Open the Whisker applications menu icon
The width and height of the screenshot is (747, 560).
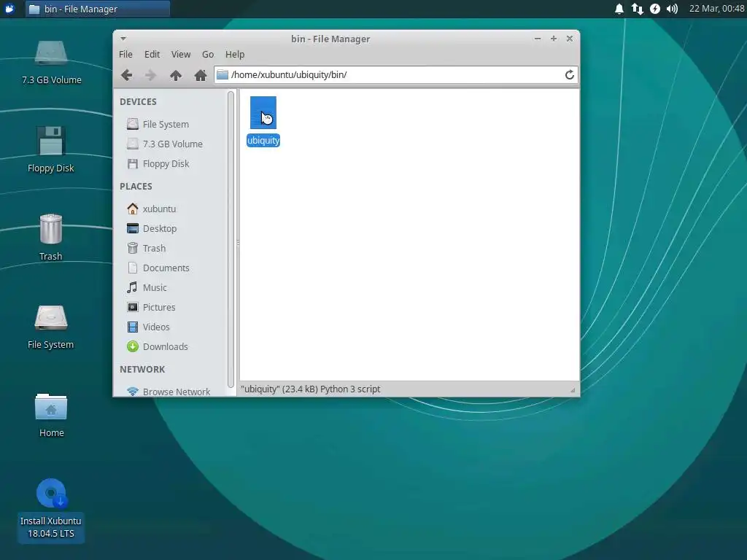click(x=9, y=9)
